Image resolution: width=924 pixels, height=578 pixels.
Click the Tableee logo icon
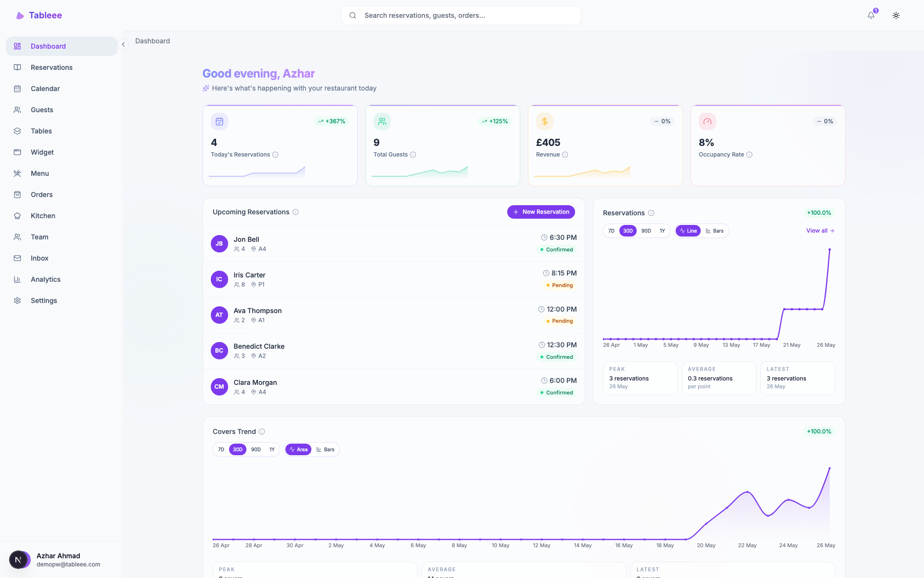pyautogui.click(x=20, y=15)
